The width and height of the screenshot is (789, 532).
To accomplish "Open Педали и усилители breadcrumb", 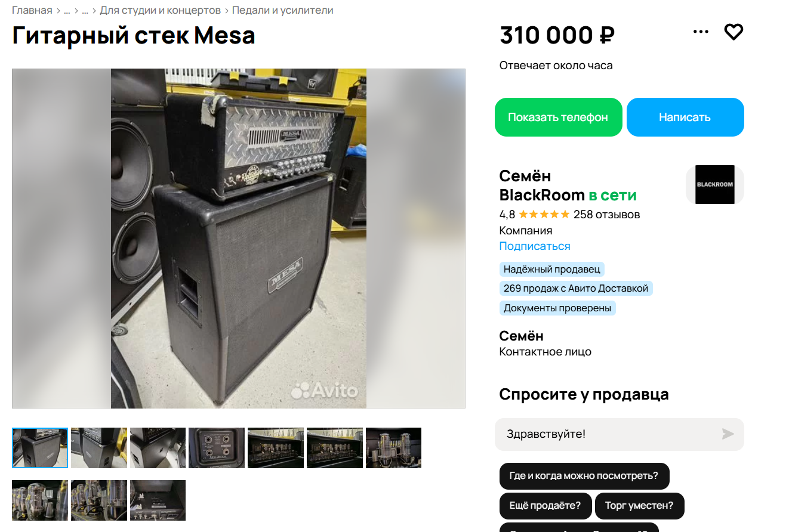I will pos(282,10).
